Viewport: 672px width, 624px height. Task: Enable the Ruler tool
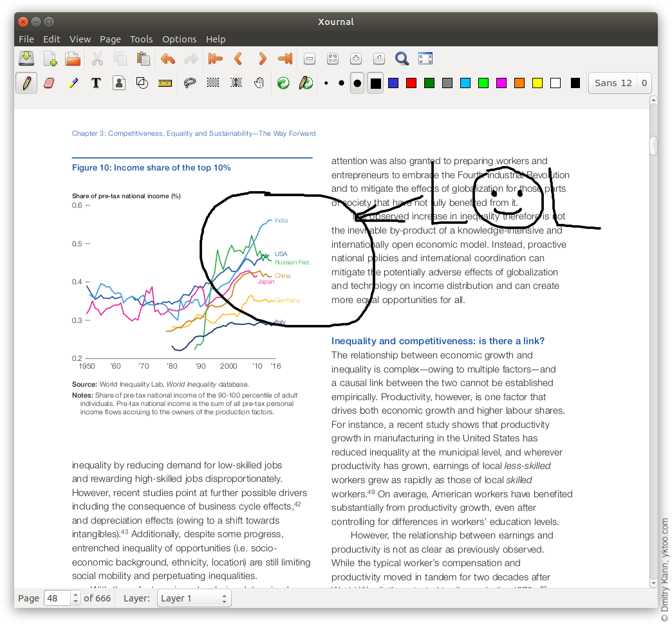pyautogui.click(x=165, y=83)
